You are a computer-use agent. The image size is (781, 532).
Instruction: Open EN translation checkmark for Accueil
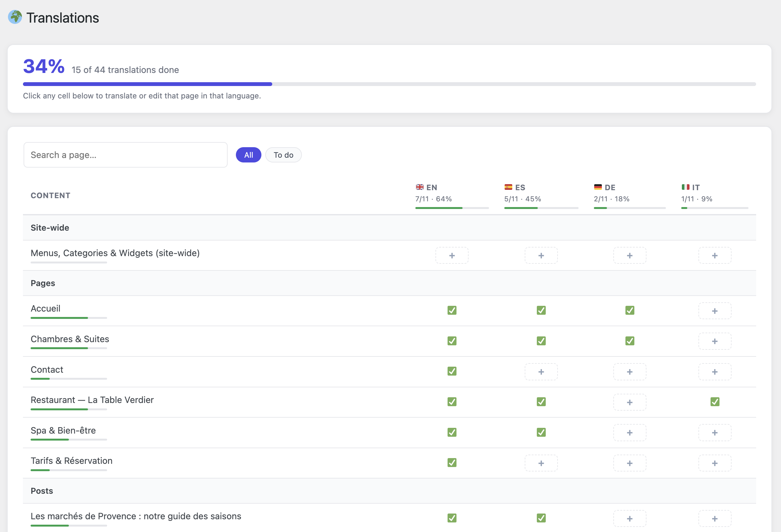point(452,310)
